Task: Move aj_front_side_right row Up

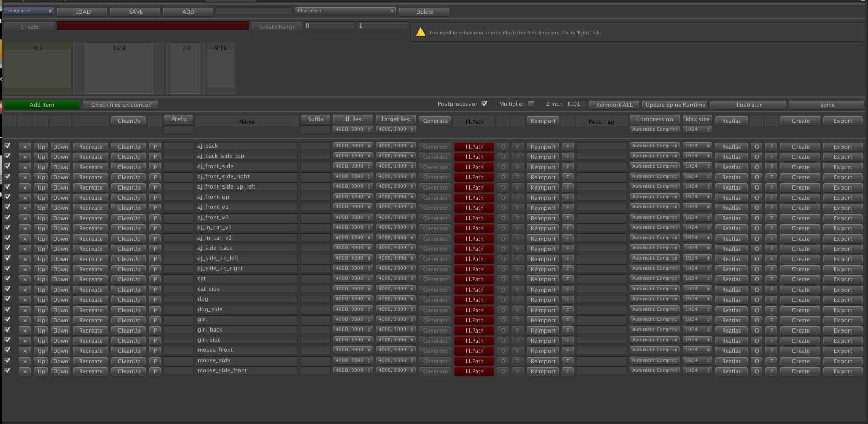Action: [x=41, y=177]
